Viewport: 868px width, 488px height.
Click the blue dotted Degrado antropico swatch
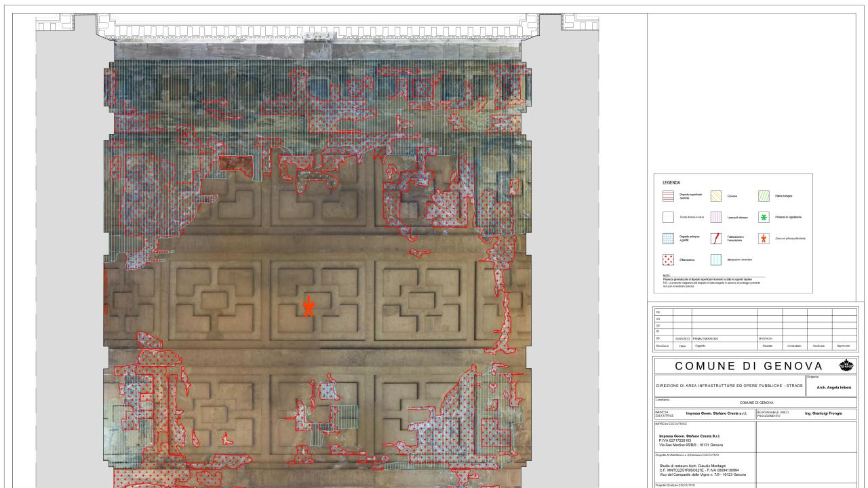668,239
